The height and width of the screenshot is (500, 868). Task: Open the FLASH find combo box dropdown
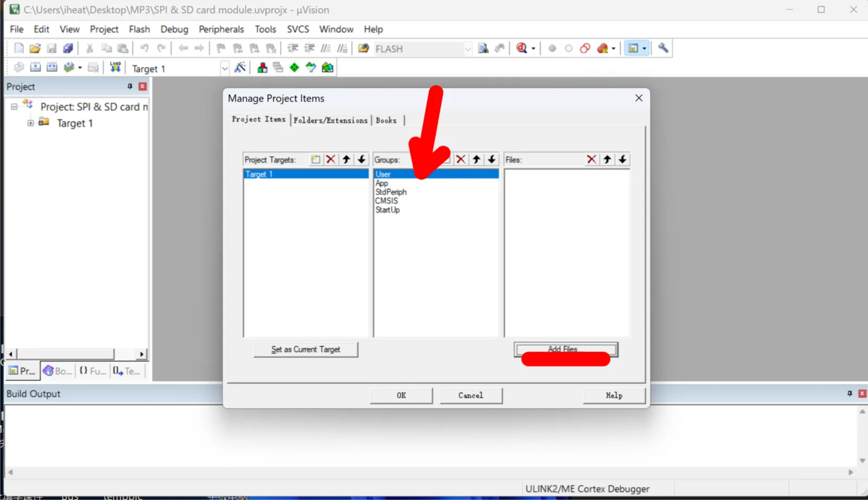[468, 49]
